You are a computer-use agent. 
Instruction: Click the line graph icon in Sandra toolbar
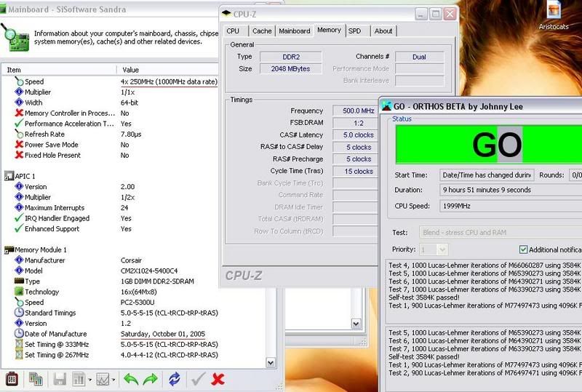click(x=103, y=380)
